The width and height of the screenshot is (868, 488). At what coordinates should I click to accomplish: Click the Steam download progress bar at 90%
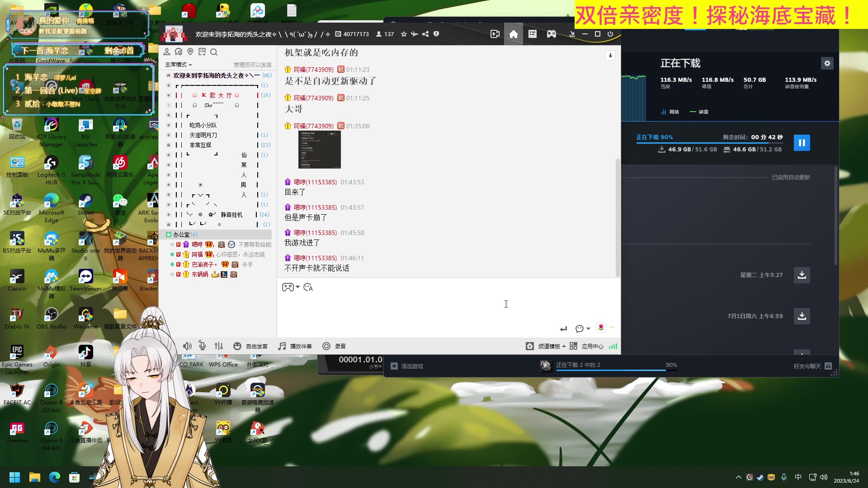(709, 143)
